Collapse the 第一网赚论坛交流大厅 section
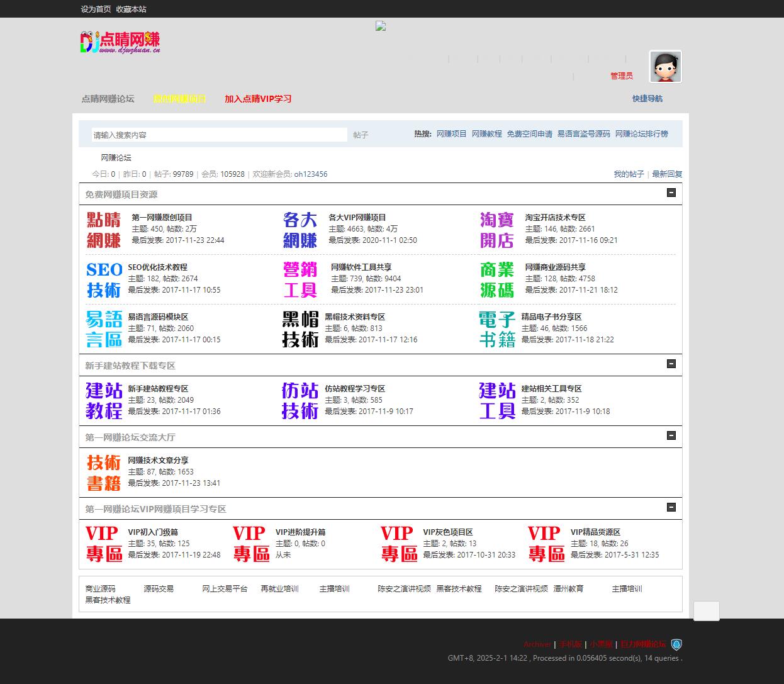This screenshot has width=784, height=684. pos(671,435)
